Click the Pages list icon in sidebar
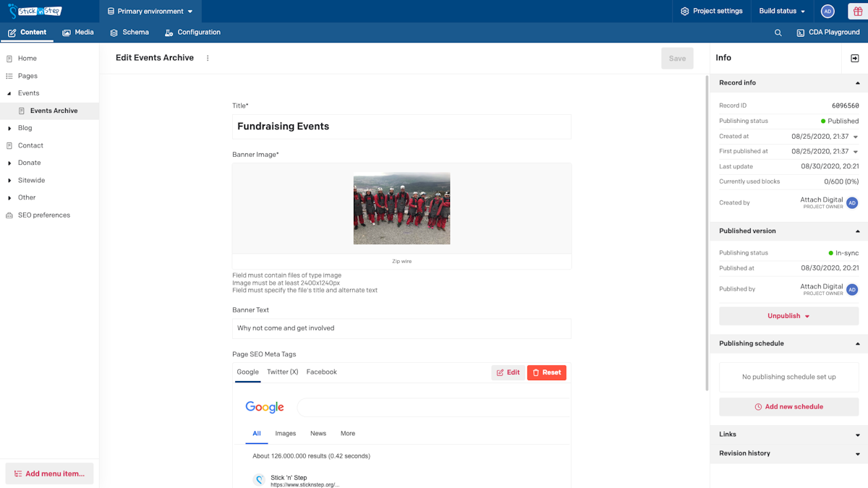The height and width of the screenshot is (488, 868). [x=9, y=76]
